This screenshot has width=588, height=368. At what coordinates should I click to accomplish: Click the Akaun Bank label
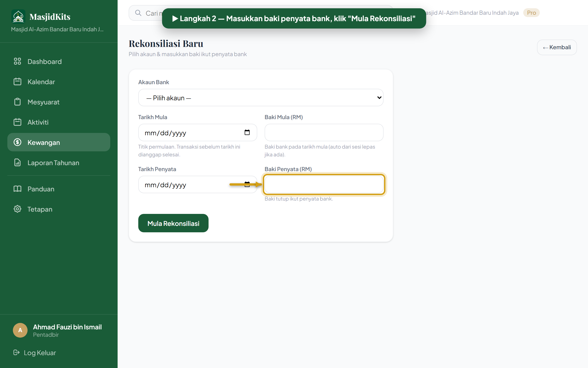[154, 82]
